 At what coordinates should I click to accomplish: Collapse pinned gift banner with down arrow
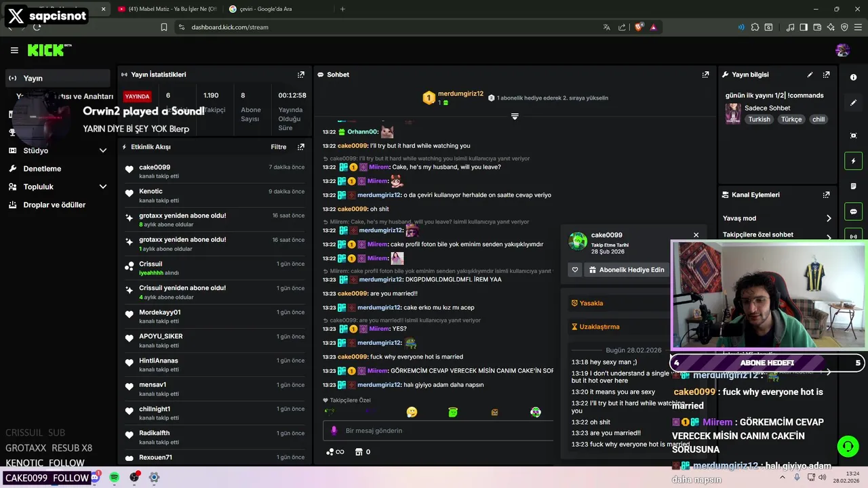pyautogui.click(x=515, y=117)
